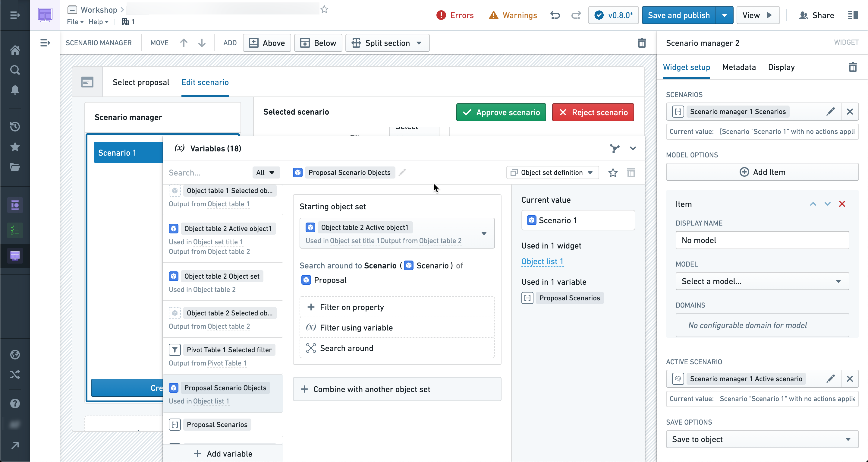868x462 pixels.
Task: Open the Split section dropdown
Action: click(x=387, y=43)
